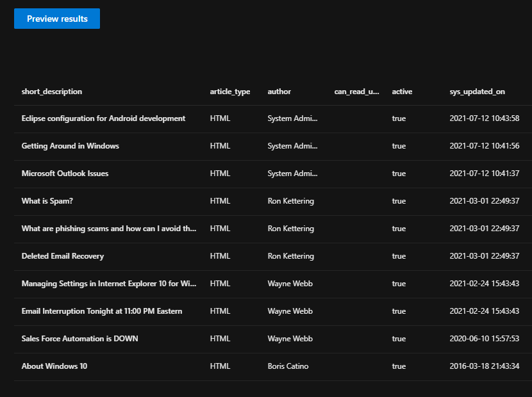Click Ron Kettering in the author column
532x397 pixels.
pos(290,201)
